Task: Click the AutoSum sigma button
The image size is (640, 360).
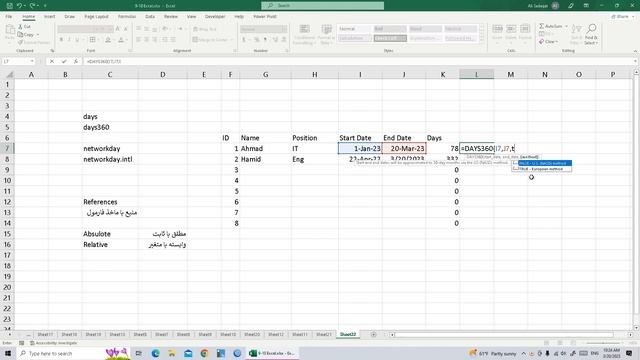Action: 550,26
